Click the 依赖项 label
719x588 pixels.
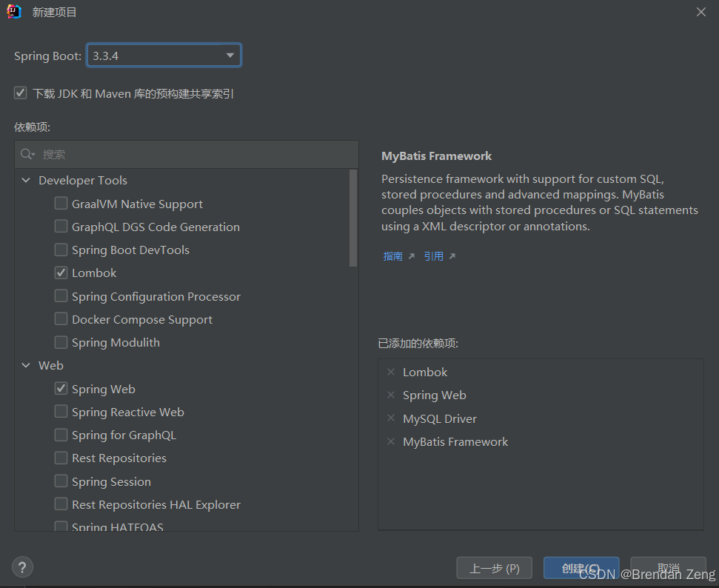32,127
